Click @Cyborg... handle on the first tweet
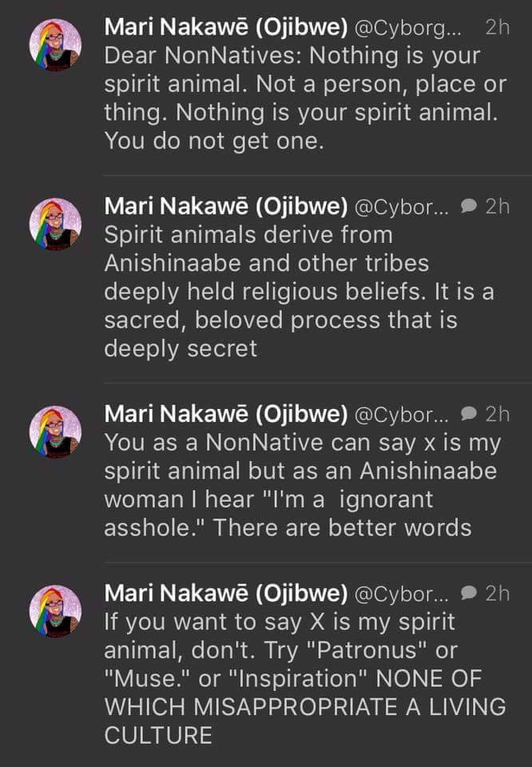 407,27
